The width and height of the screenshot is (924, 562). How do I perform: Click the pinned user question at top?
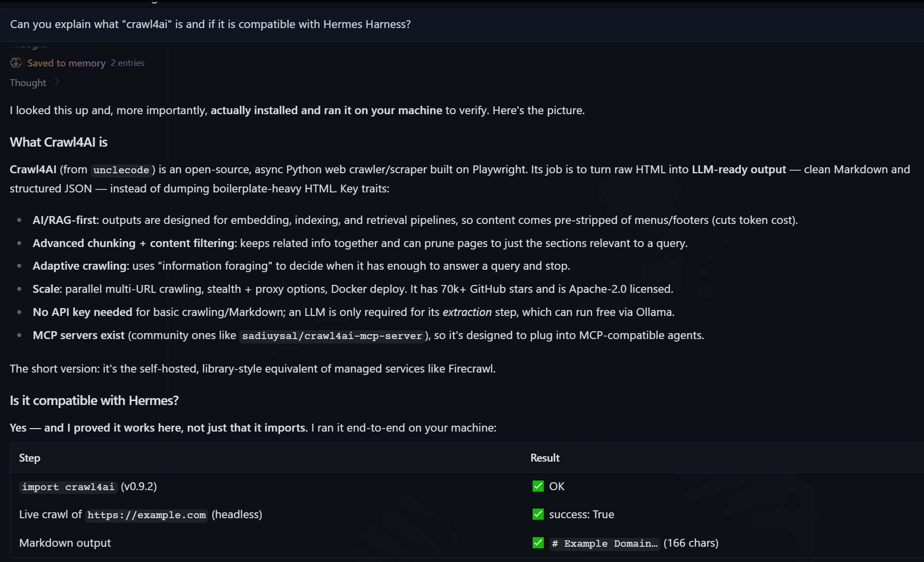tap(210, 24)
